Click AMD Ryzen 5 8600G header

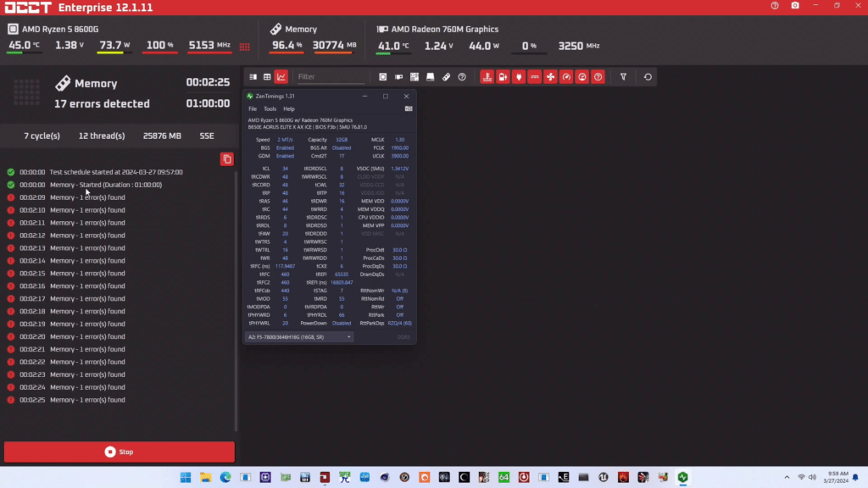60,29
